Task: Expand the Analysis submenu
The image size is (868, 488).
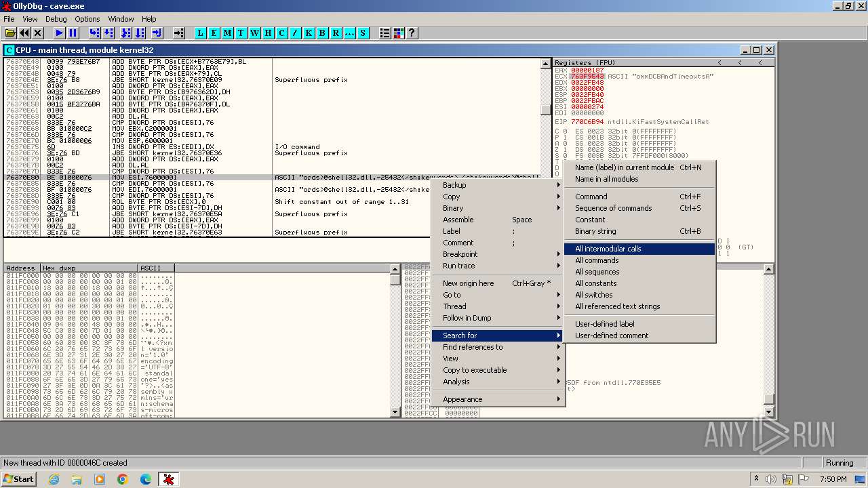Action: point(498,382)
